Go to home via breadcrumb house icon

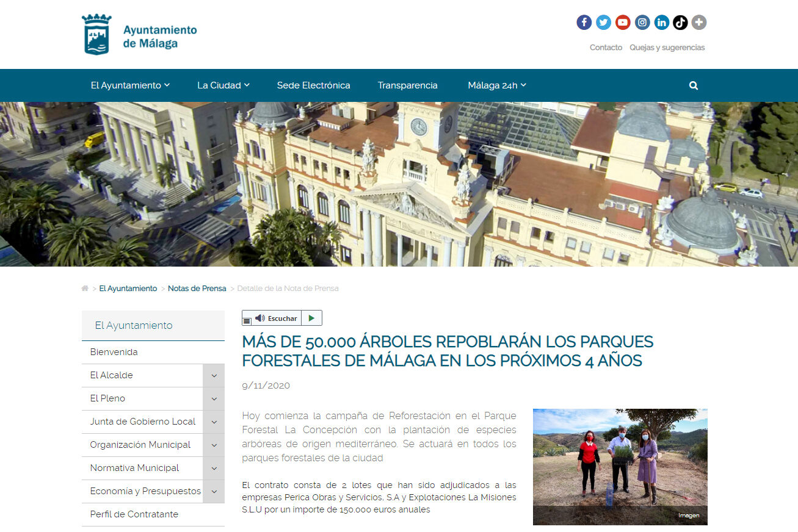point(85,288)
